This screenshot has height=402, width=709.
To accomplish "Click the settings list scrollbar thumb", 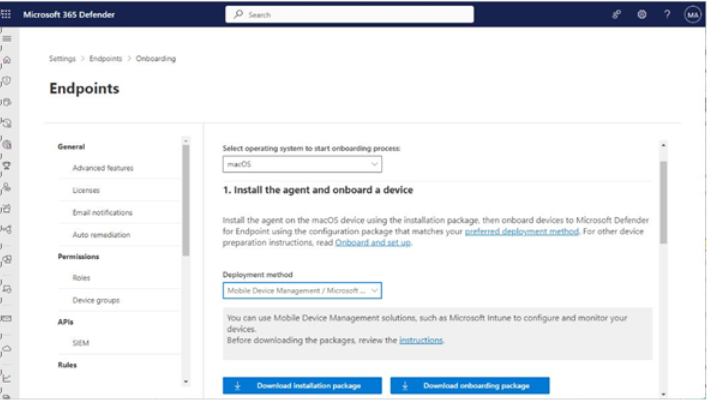I will pyautogui.click(x=186, y=200).
